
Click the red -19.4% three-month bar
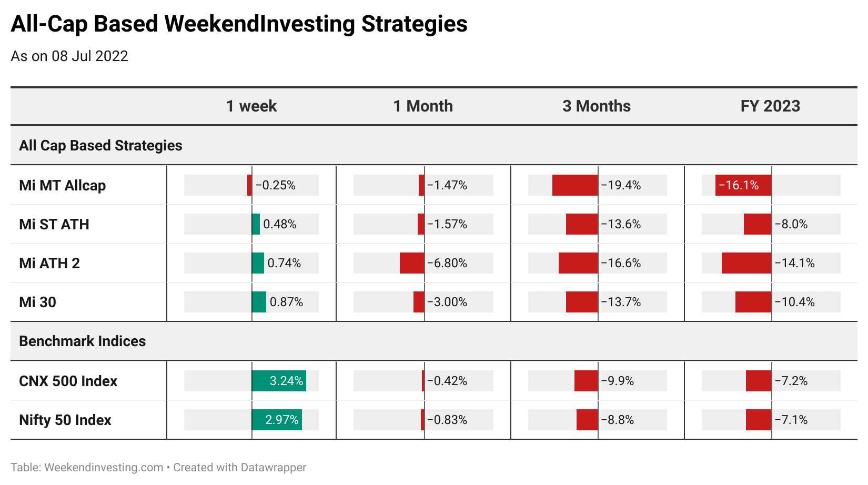click(x=575, y=185)
